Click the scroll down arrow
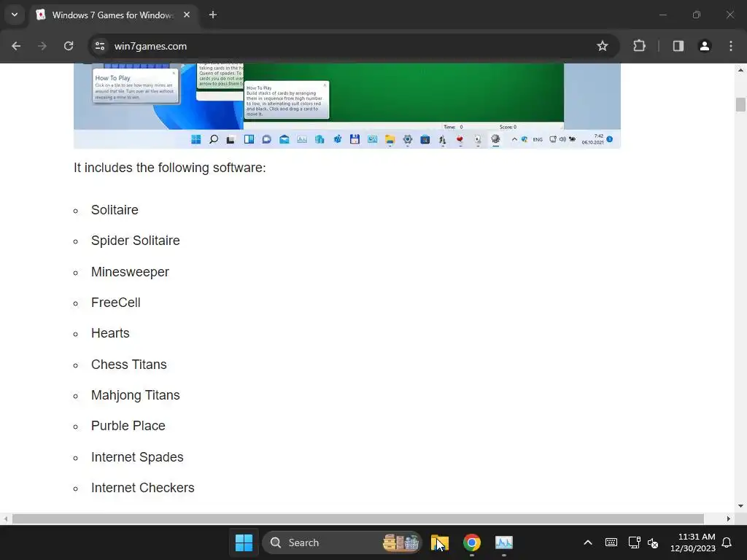Viewport: 747px width, 560px height. [x=740, y=506]
